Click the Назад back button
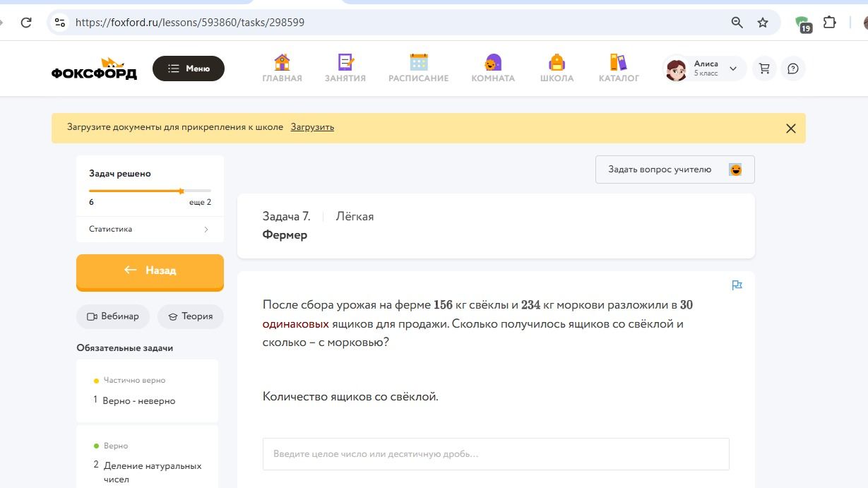 click(x=150, y=271)
